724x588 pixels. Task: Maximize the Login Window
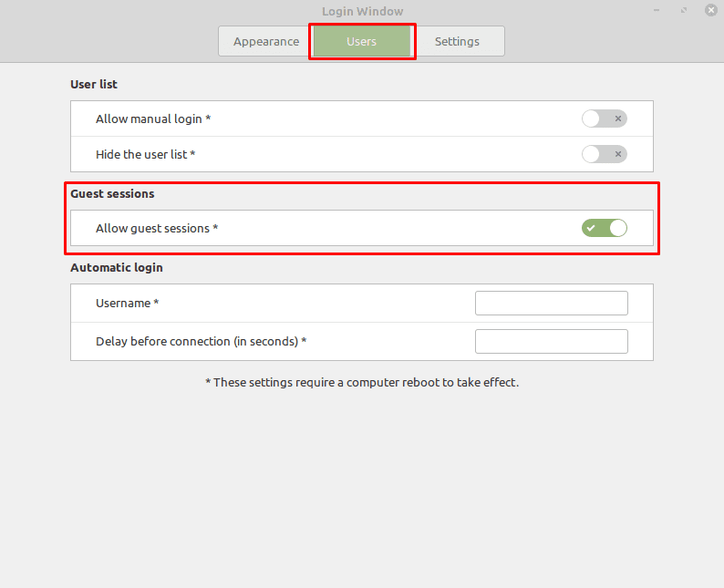(684, 10)
